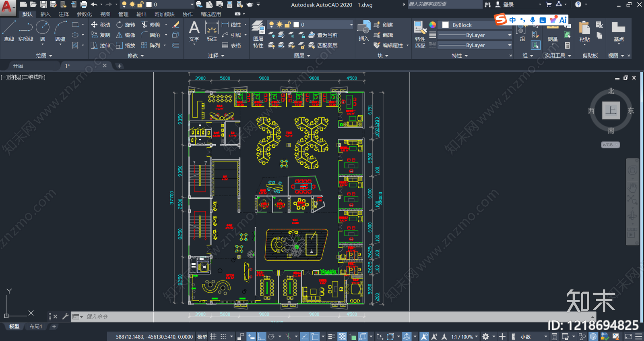Select the Circle (圆) tool
644x341 pixels.
tap(43, 31)
